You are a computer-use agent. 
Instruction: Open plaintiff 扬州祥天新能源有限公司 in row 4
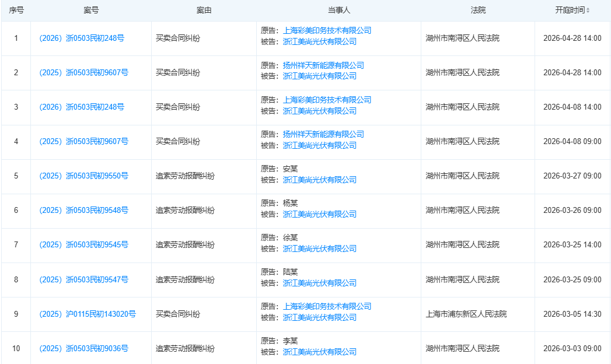(x=323, y=134)
